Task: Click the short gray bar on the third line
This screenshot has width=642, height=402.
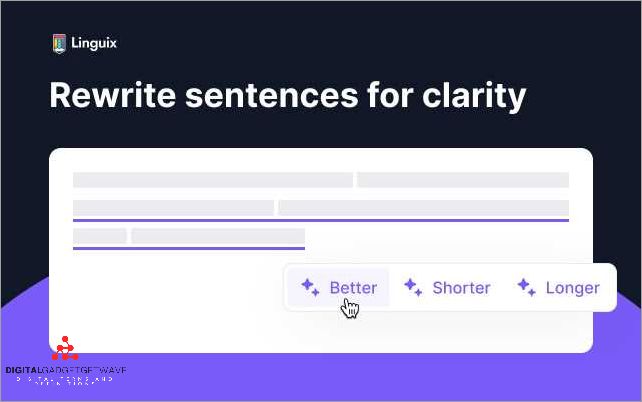Action: pos(99,236)
